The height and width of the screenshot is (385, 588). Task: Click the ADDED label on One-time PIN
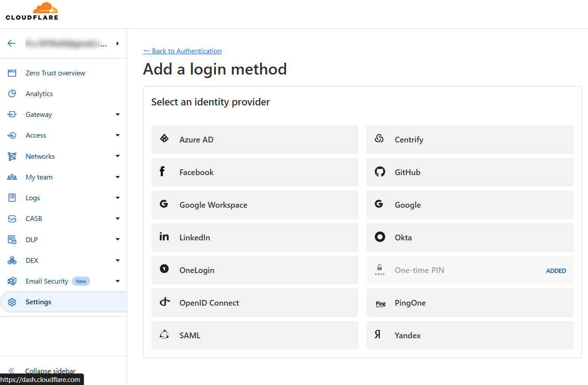(x=556, y=271)
